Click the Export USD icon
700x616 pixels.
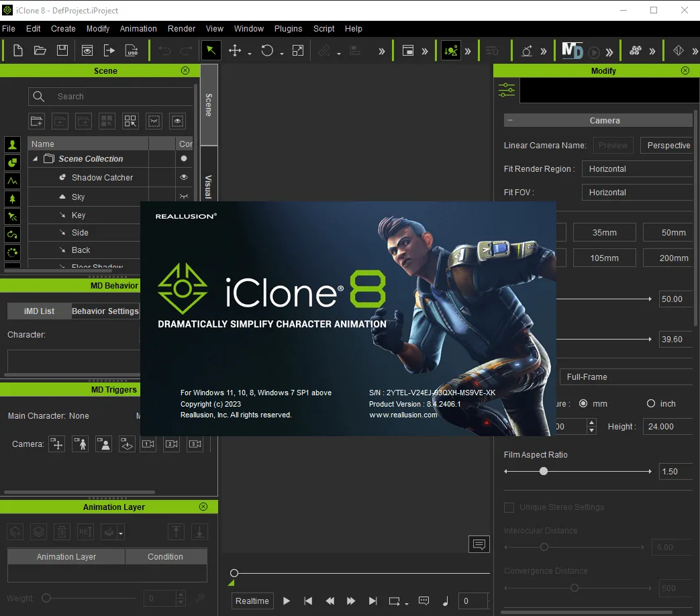click(x=132, y=50)
